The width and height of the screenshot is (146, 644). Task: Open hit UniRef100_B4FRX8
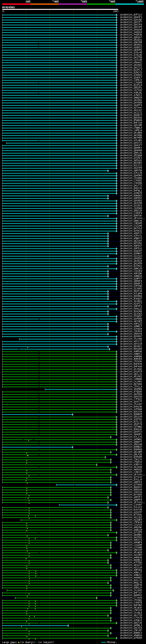coord(131,364)
